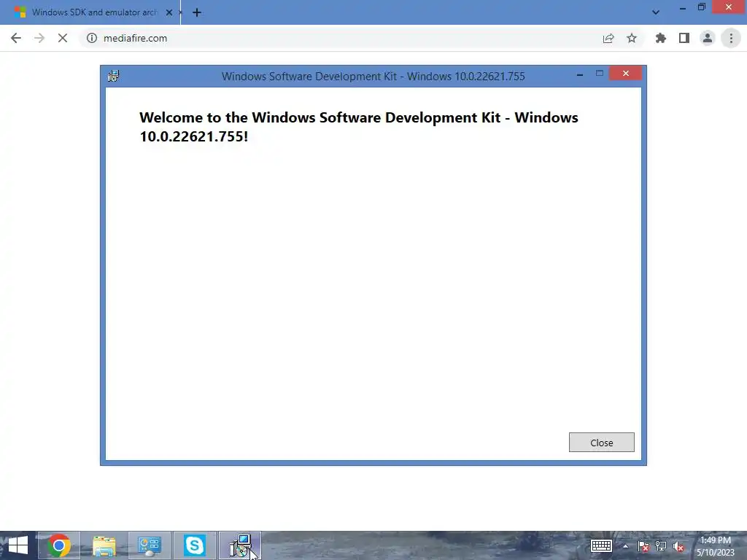View site information for mediafire.com
Viewport: 747px width, 560px height.
coord(91,38)
